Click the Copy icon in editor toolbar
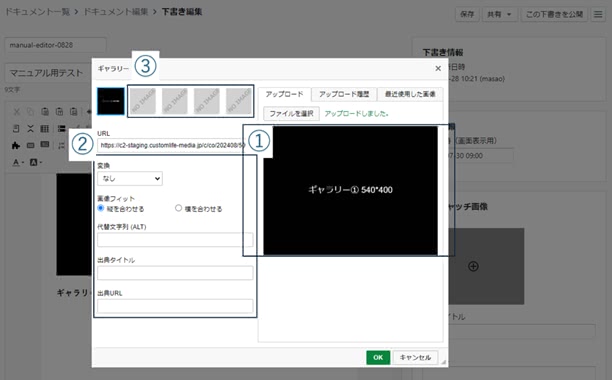 click(x=30, y=112)
